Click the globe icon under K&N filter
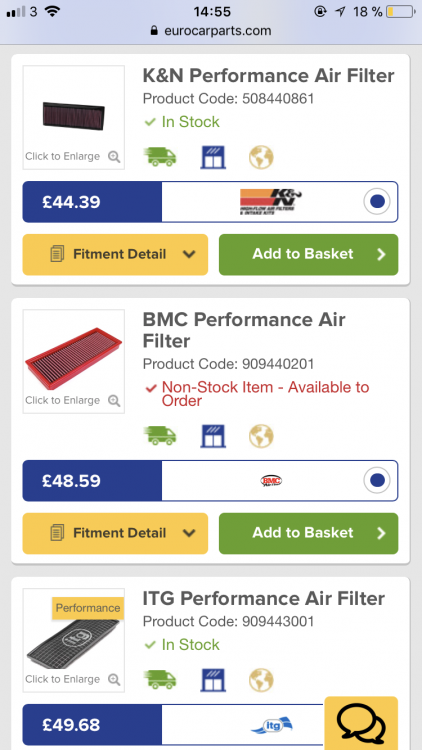Image resolution: width=422 pixels, height=750 pixels. pos(261,157)
